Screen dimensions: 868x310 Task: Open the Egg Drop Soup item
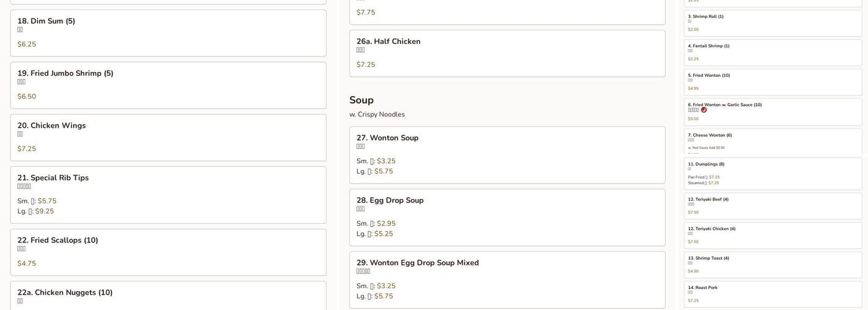pyautogui.click(x=507, y=217)
